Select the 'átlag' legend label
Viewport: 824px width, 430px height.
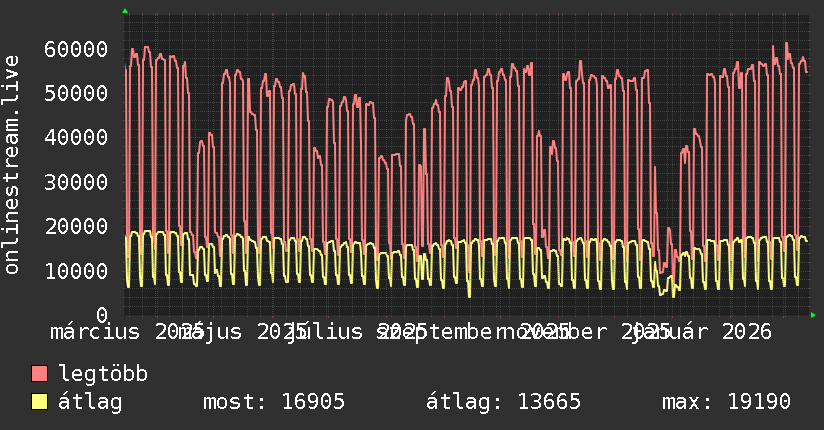(x=90, y=402)
